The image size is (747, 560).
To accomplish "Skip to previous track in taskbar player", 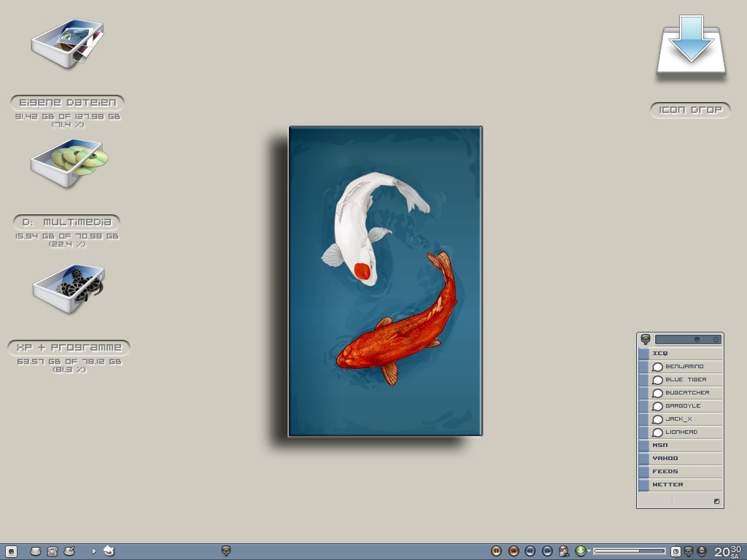I will point(530,551).
